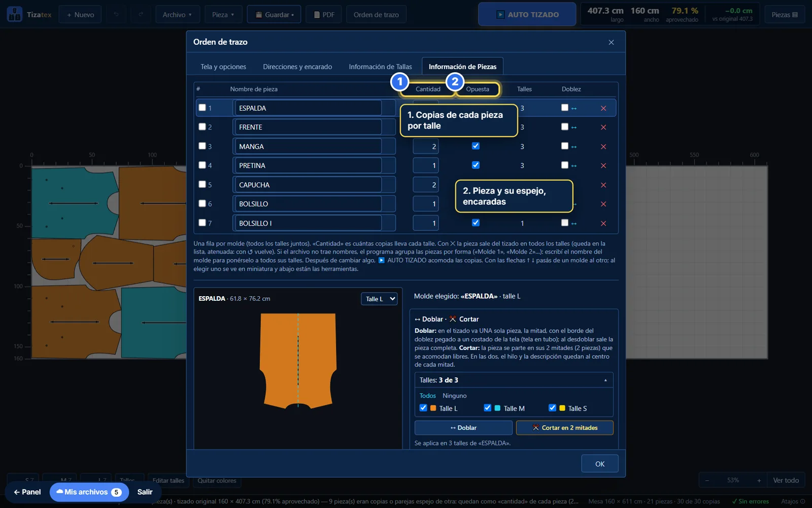
Task: Collapse the Talles: 3 de 3 section
Action: click(514, 380)
